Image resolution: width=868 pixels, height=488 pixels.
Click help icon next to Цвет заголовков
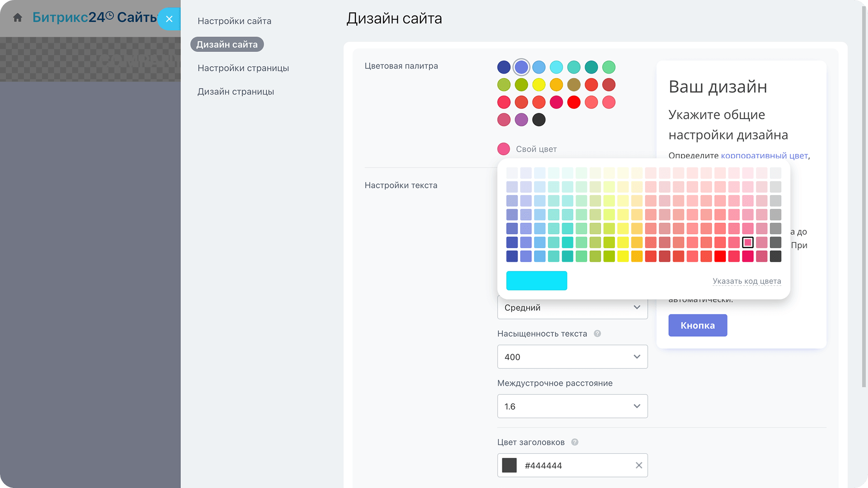pyautogui.click(x=575, y=442)
